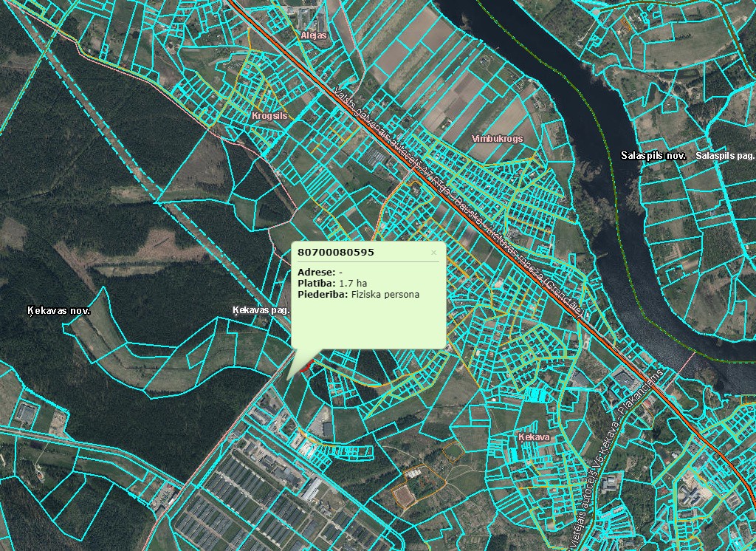Click the Krogsils place label

coord(269,117)
